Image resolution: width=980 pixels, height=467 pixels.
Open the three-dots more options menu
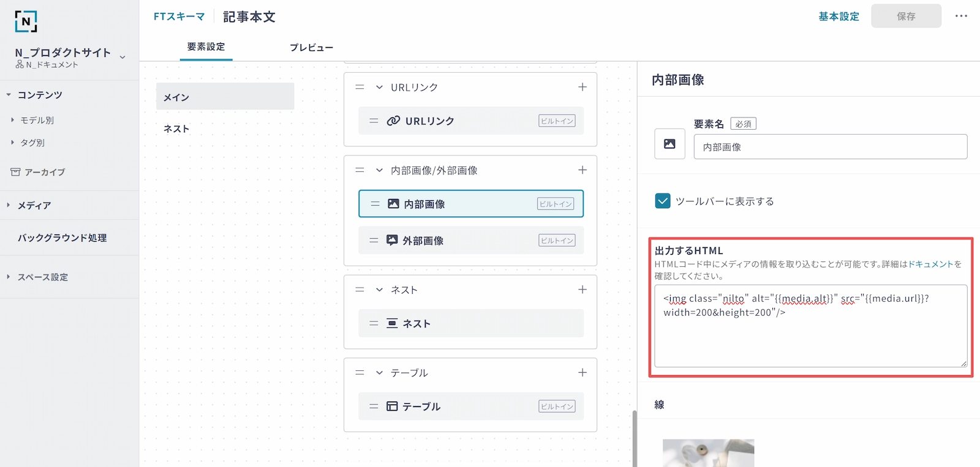(961, 16)
